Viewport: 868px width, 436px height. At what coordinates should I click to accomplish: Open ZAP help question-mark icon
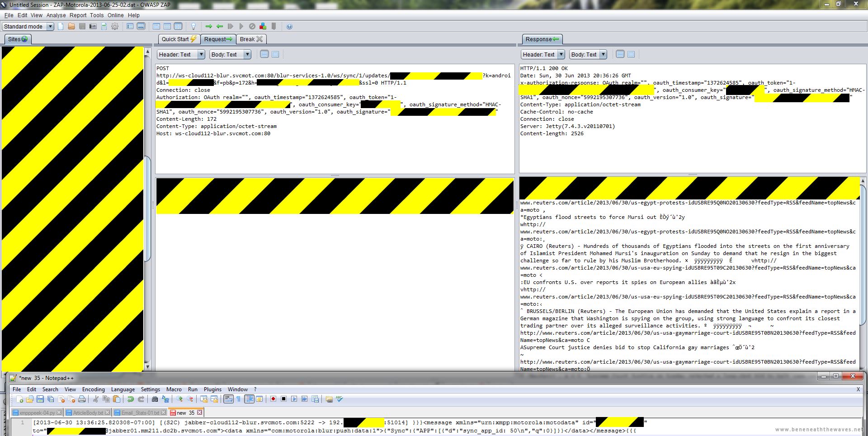(x=289, y=26)
